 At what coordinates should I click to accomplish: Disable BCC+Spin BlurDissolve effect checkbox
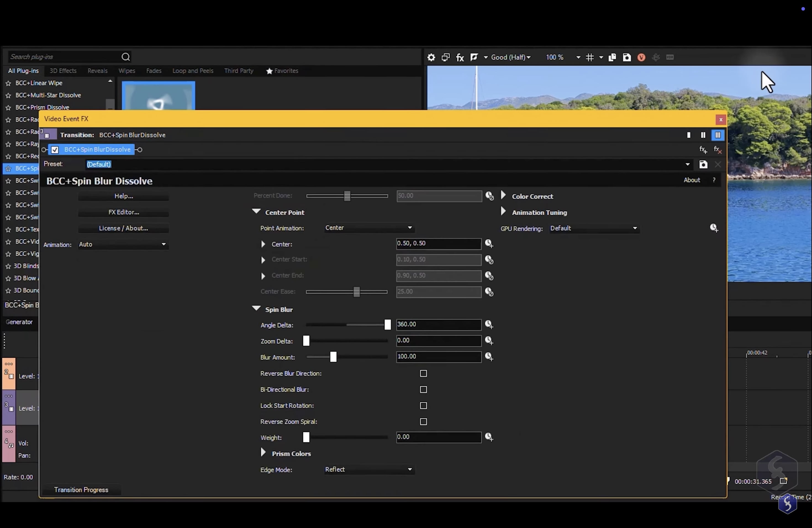(55, 150)
